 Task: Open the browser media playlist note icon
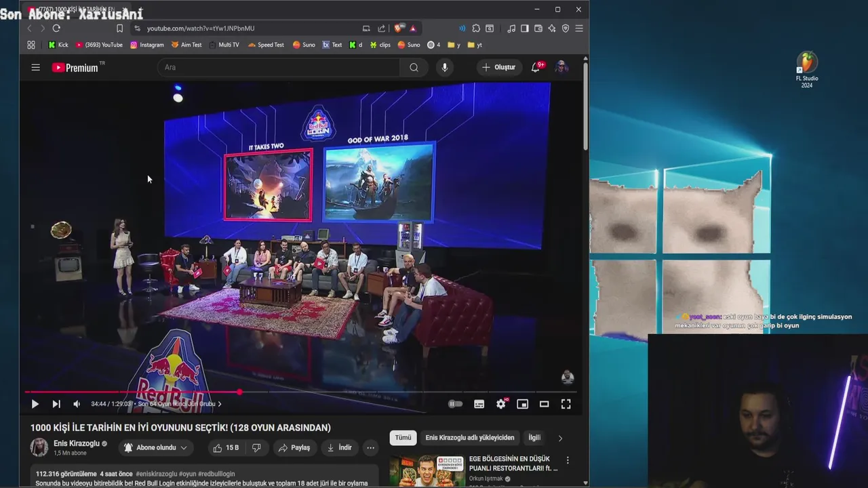[511, 28]
